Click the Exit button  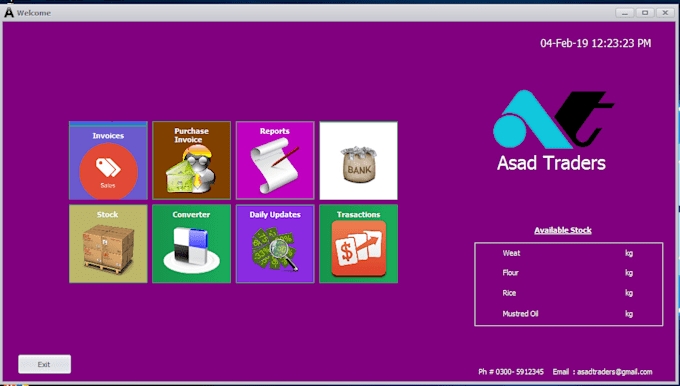click(x=45, y=364)
